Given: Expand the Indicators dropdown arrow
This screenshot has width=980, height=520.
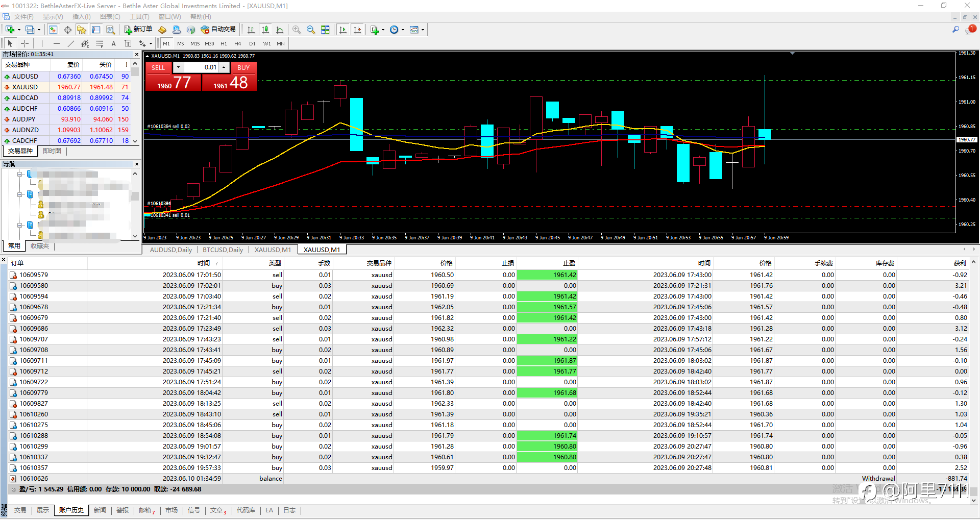Looking at the screenshot, I should click(x=383, y=30).
